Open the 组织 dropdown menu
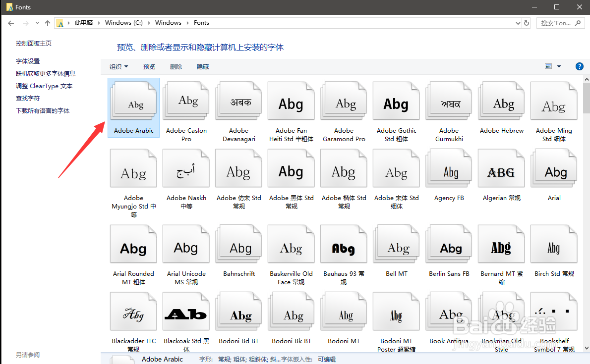The height and width of the screenshot is (364, 590). click(x=119, y=66)
